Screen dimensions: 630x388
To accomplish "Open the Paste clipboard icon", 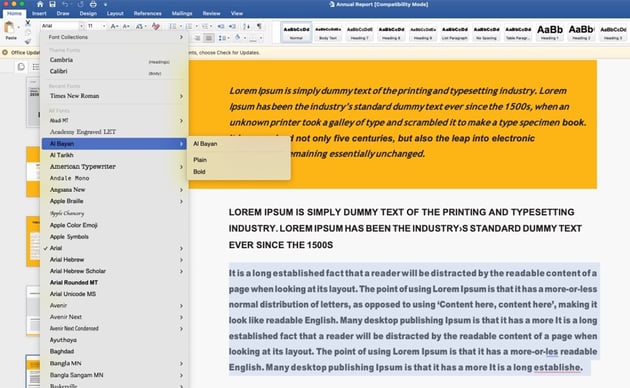I will click(9, 27).
